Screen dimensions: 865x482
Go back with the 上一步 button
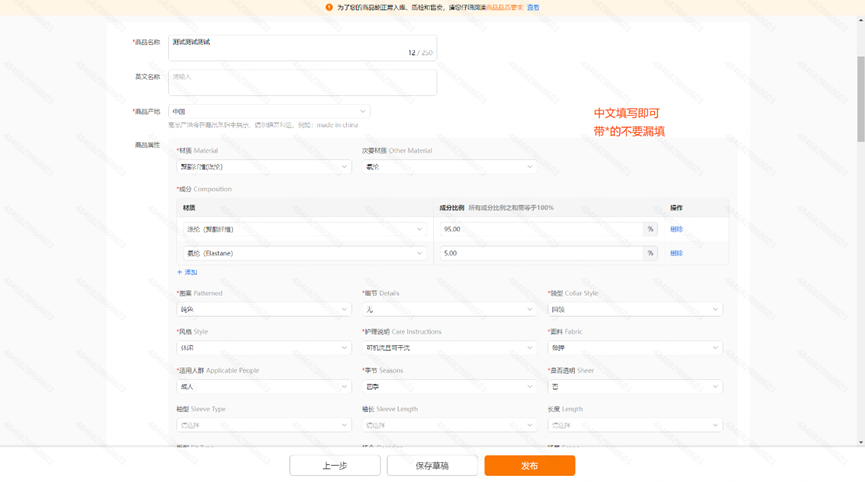(334, 466)
